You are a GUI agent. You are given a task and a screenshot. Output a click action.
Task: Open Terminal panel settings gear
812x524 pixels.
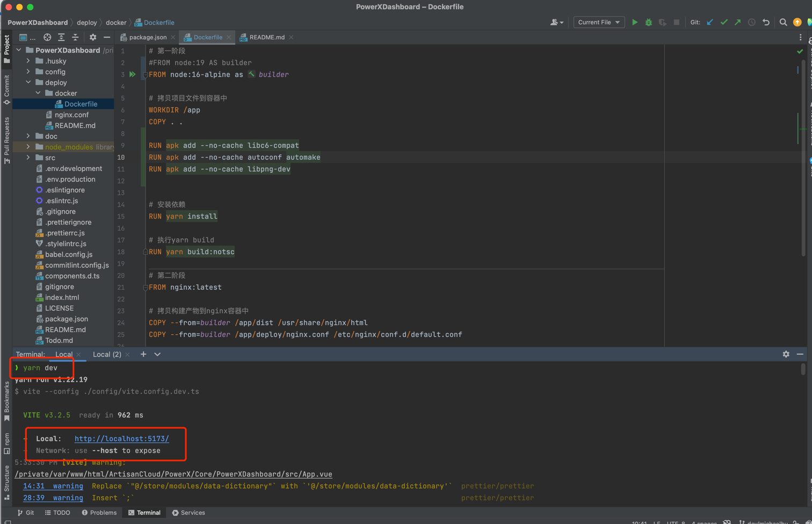click(786, 354)
